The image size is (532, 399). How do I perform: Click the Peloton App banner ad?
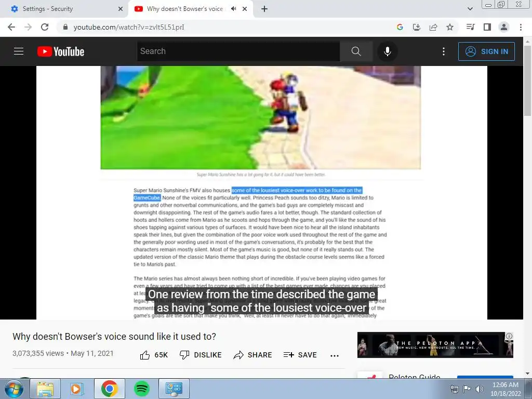click(435, 345)
